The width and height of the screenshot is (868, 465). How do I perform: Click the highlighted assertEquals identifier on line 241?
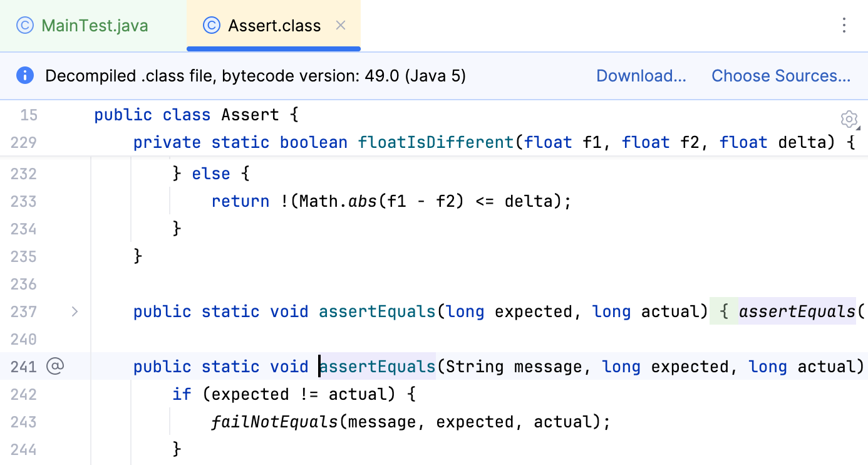(376, 366)
